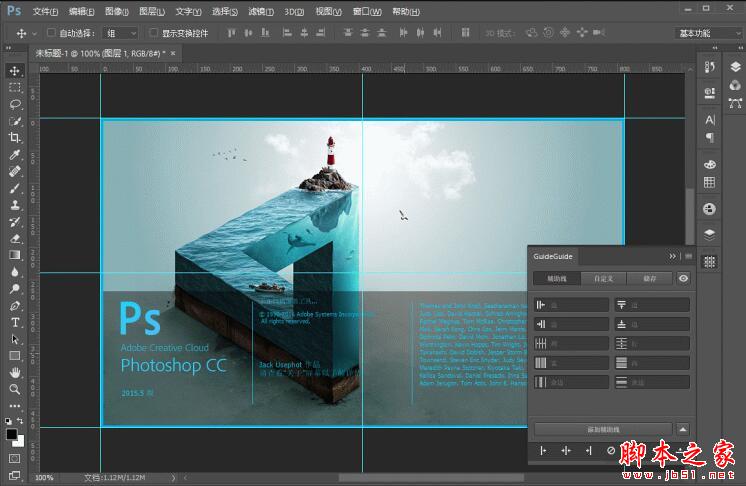
Task: Open the 滤镜 menu
Action: tap(261, 11)
